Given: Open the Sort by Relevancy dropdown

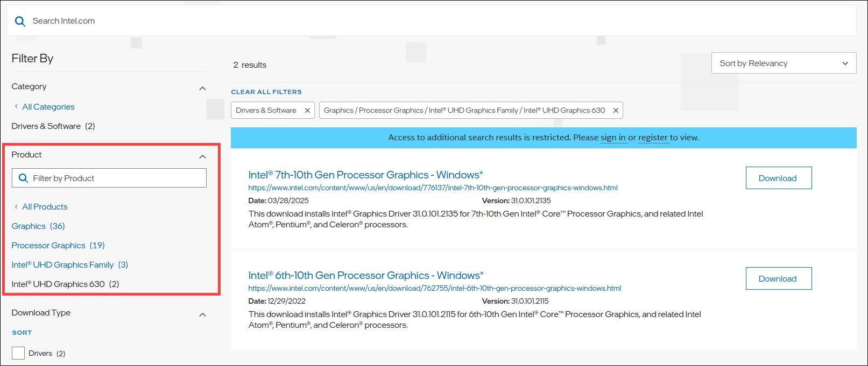Looking at the screenshot, I should pyautogui.click(x=784, y=63).
